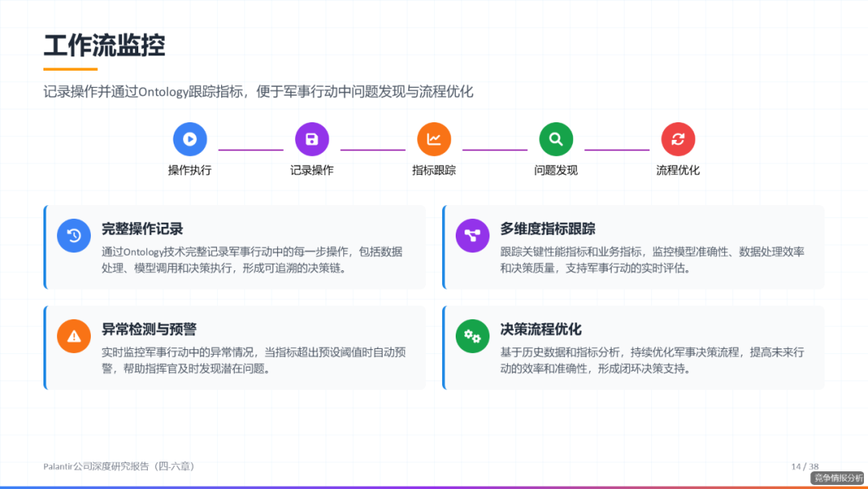Click the purple save icon above 记录操作
Screen dimensions: 868x489
312,139
